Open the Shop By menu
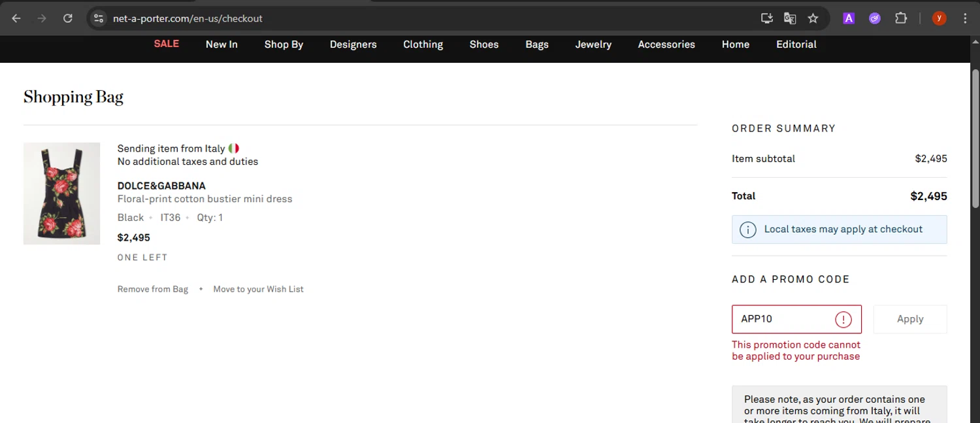The image size is (980, 423). [x=284, y=44]
